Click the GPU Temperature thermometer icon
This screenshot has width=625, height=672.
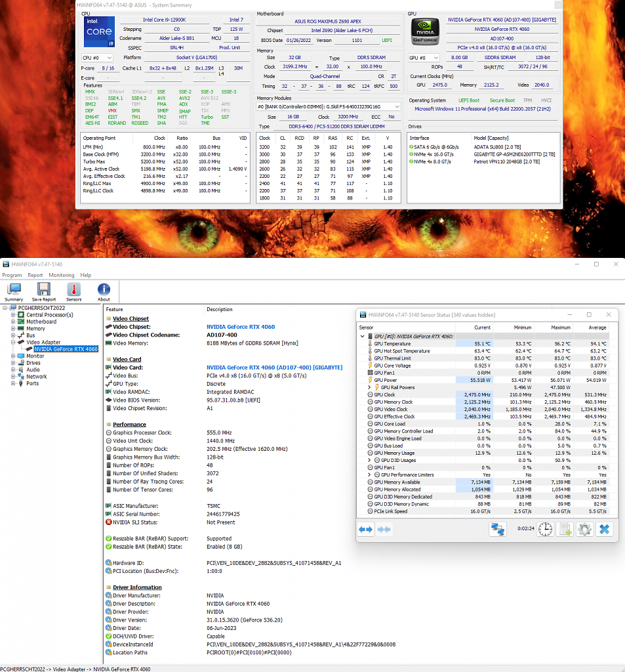pos(370,344)
